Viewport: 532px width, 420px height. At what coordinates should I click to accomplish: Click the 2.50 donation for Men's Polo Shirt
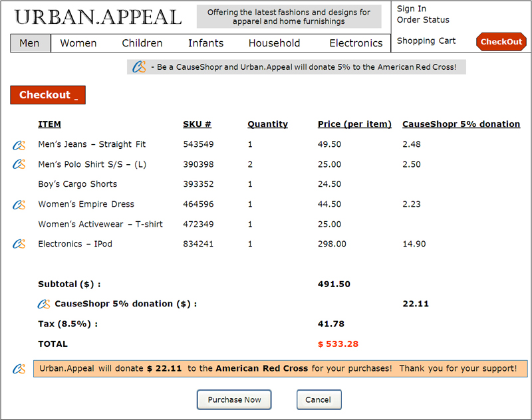click(412, 164)
